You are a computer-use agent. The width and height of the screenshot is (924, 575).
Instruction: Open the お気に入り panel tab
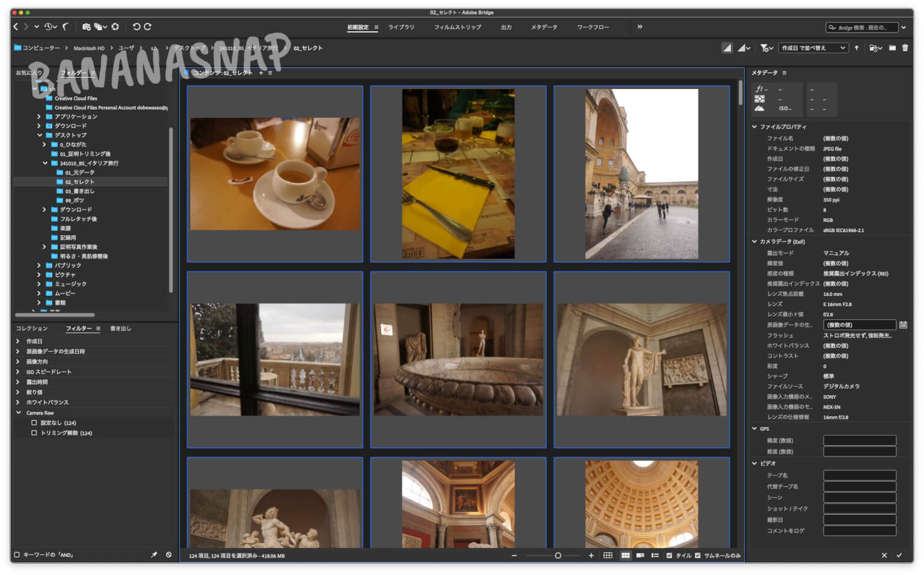pyautogui.click(x=29, y=73)
